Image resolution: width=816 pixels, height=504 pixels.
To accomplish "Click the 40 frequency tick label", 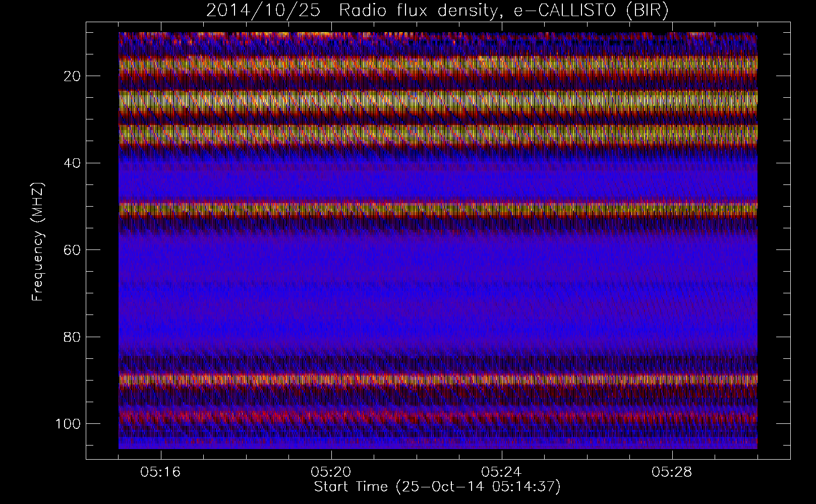I will tap(73, 163).
